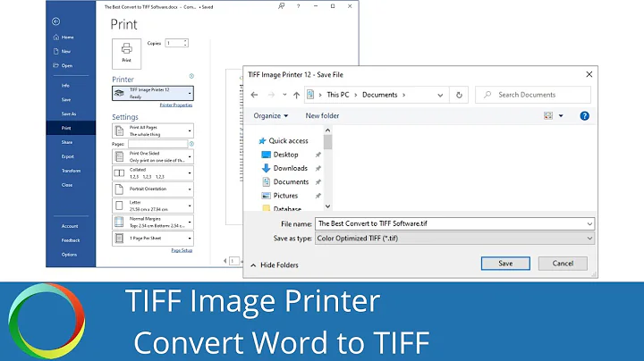Select Quick access in navigation pane

pyautogui.click(x=283, y=140)
